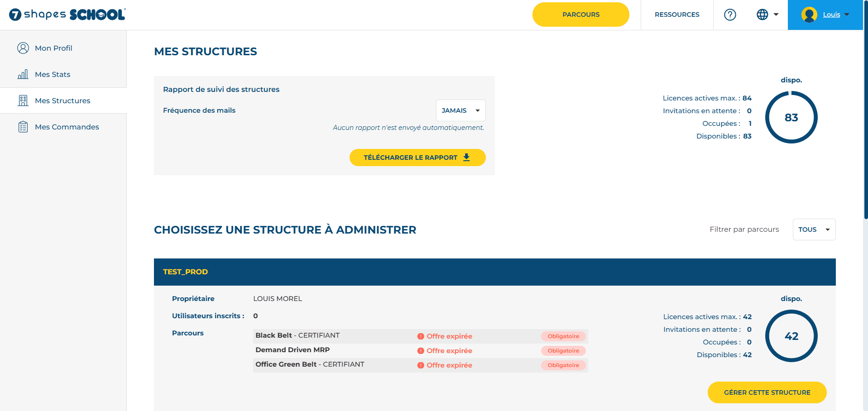The image size is (868, 411).
Task: Open the Fréquence des mails JAMAIS dropdown
Action: 460,110
